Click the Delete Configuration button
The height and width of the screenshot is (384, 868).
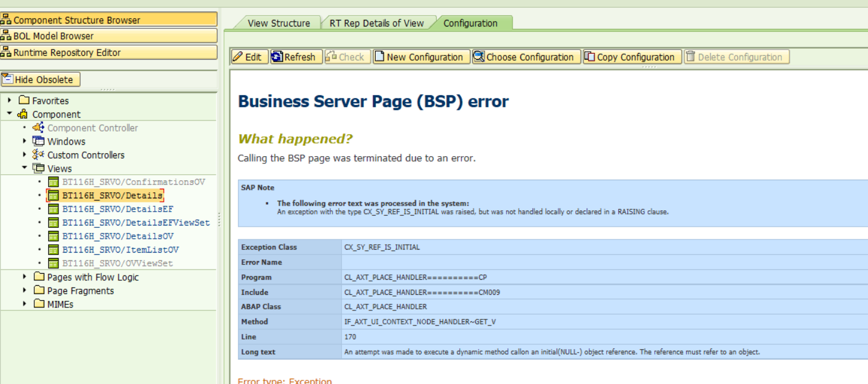pos(736,57)
